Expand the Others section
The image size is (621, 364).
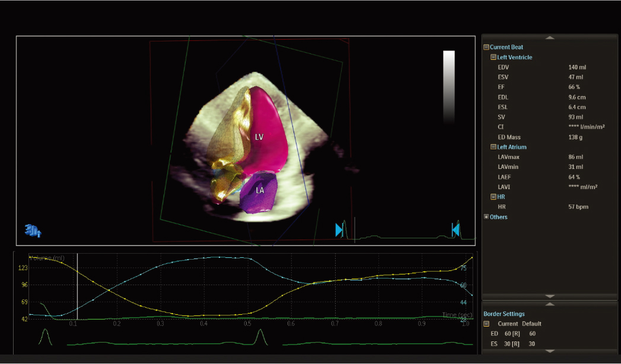pos(486,217)
